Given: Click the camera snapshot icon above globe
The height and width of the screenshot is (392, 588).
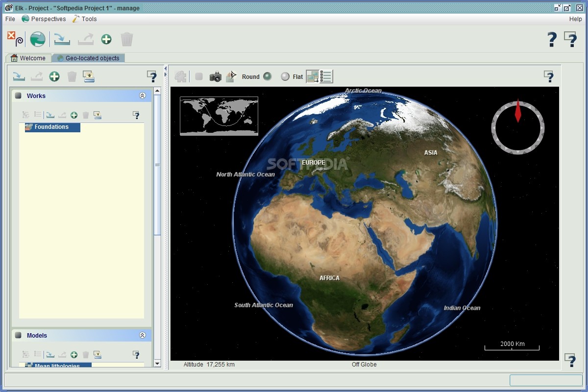Looking at the screenshot, I should 215,76.
